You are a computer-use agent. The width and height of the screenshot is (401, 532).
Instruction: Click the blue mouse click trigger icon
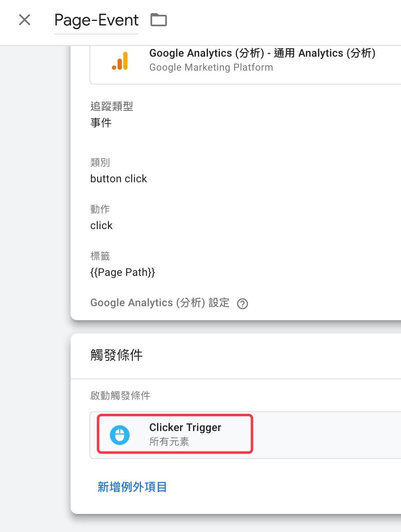click(120, 435)
